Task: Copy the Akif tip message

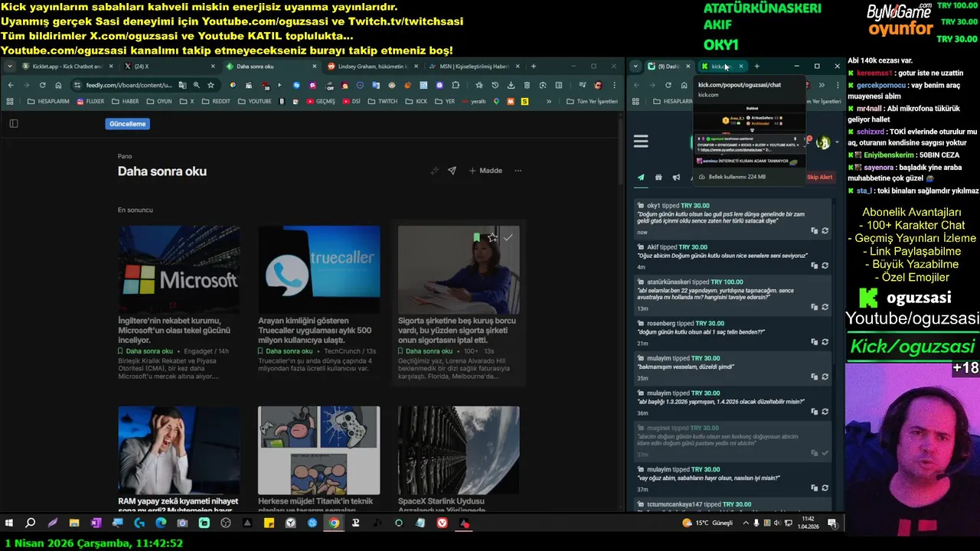Action: pyautogui.click(x=815, y=265)
